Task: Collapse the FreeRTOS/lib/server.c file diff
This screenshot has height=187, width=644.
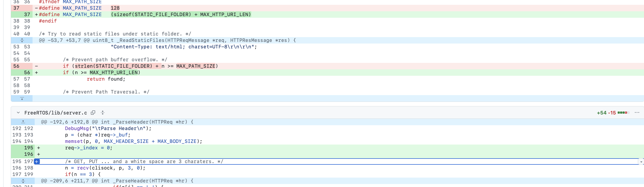Action: pos(18,113)
